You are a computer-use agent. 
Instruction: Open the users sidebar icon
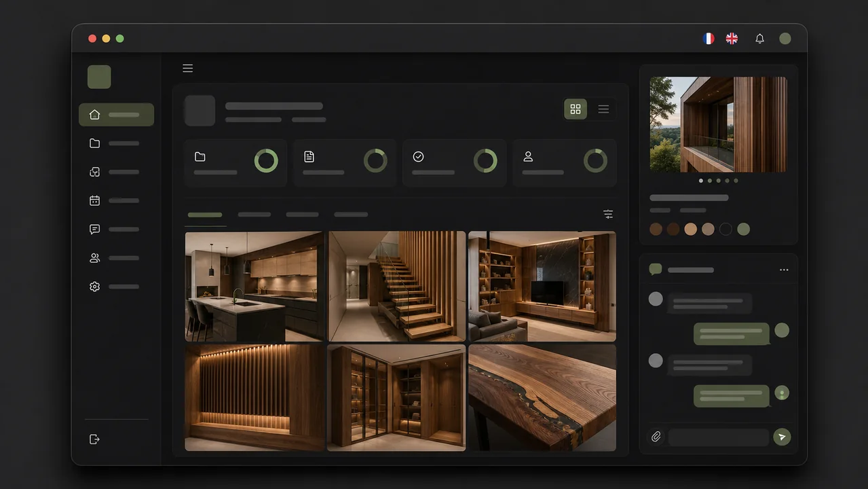click(95, 258)
